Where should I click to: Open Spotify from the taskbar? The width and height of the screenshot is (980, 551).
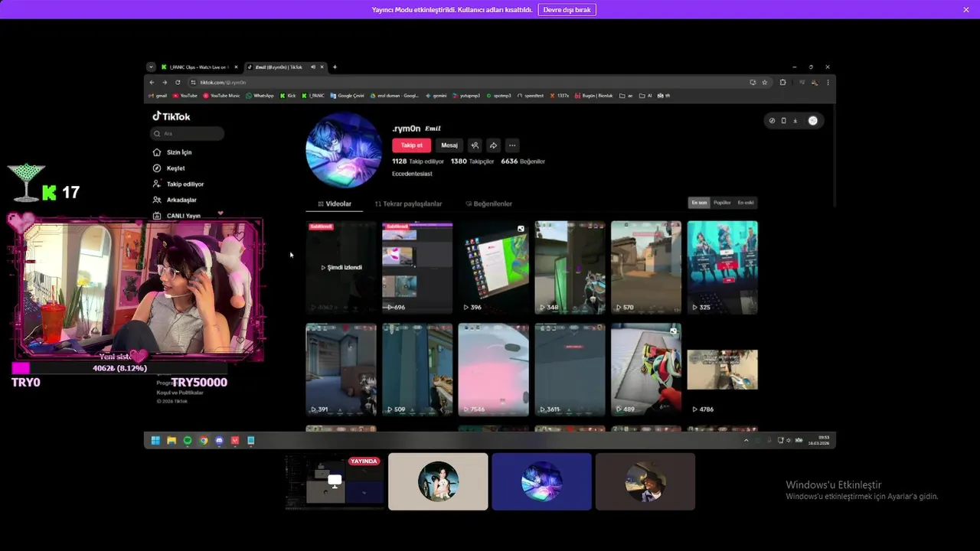(188, 441)
